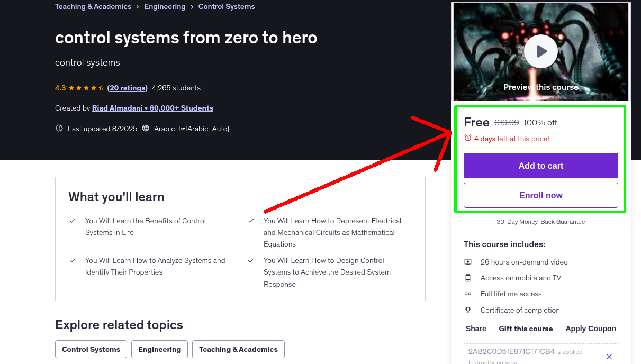This screenshot has width=641, height=364.
Task: Open the 20 ratings link
Action: coord(127,88)
